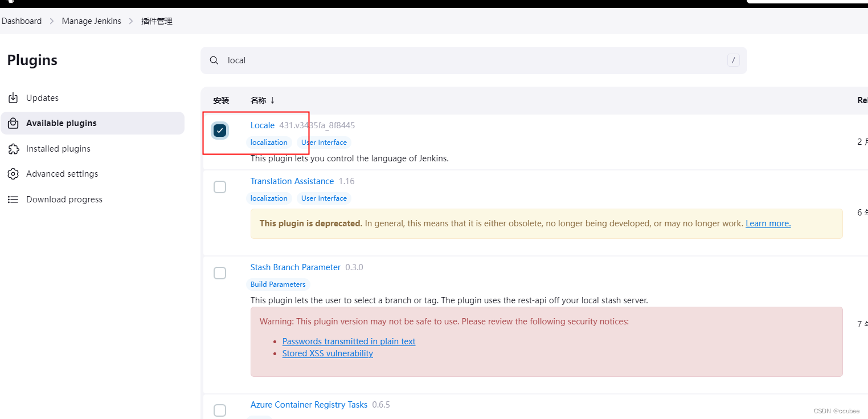Click User Interface tag under Translation Assistance

[x=324, y=198]
